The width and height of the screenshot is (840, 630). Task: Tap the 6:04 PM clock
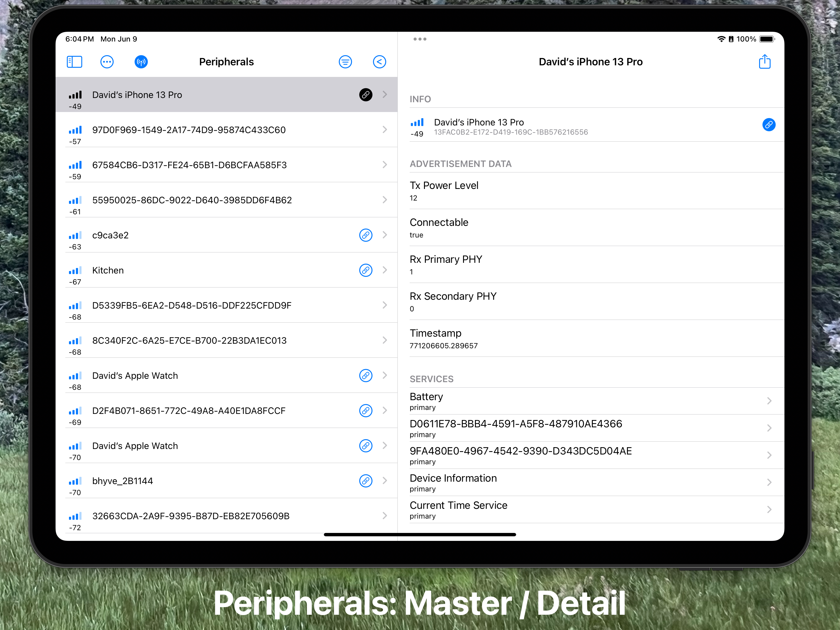tap(79, 39)
